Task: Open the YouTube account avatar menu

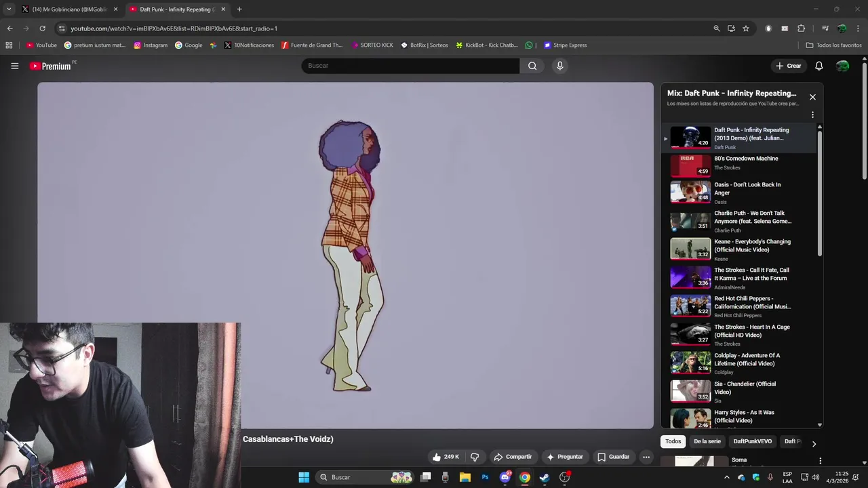Action: [842, 66]
